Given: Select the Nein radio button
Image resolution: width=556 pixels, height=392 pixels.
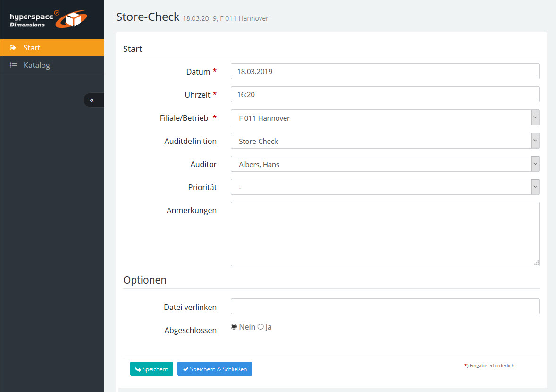Looking at the screenshot, I should 234,327.
